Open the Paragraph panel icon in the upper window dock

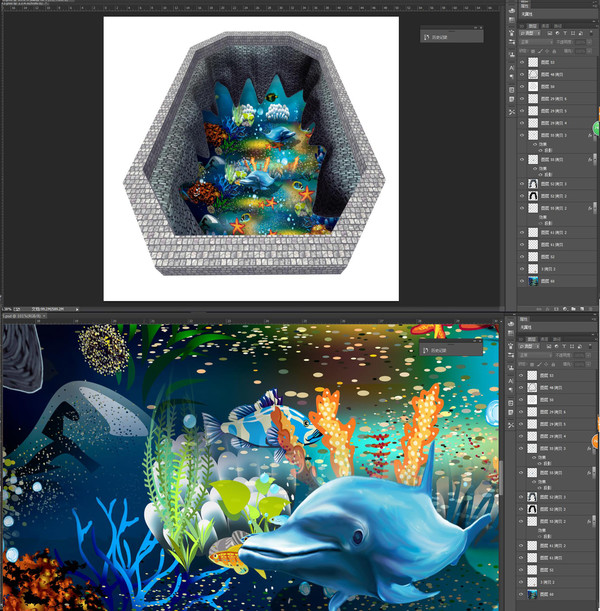pyautogui.click(x=512, y=77)
